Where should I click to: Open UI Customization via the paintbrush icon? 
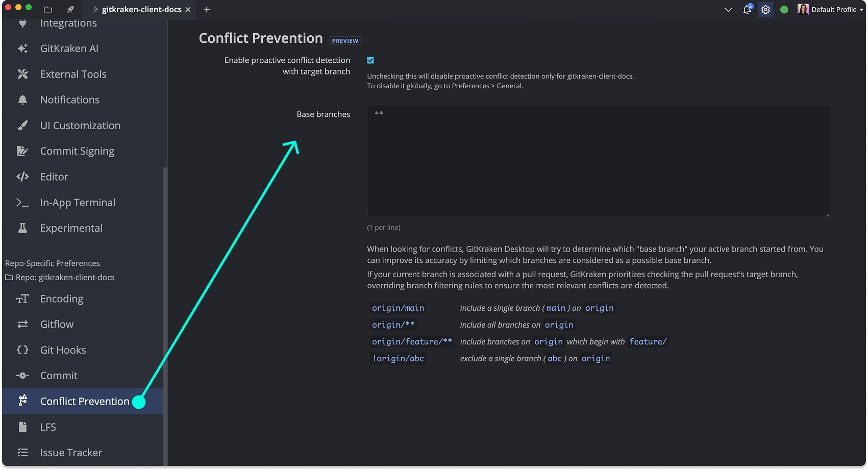22,125
